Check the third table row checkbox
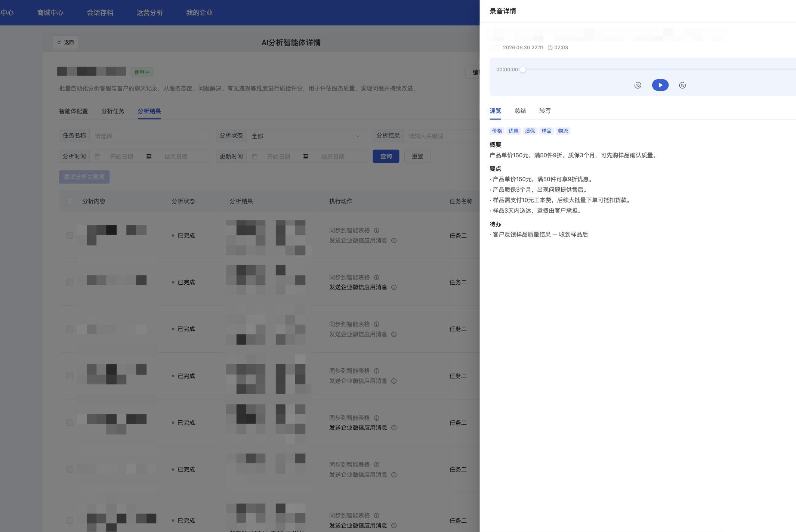The image size is (796, 532). (70, 329)
